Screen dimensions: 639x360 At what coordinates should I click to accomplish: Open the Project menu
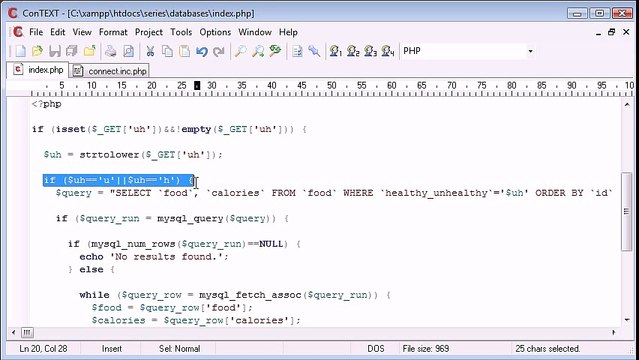[x=149, y=32]
